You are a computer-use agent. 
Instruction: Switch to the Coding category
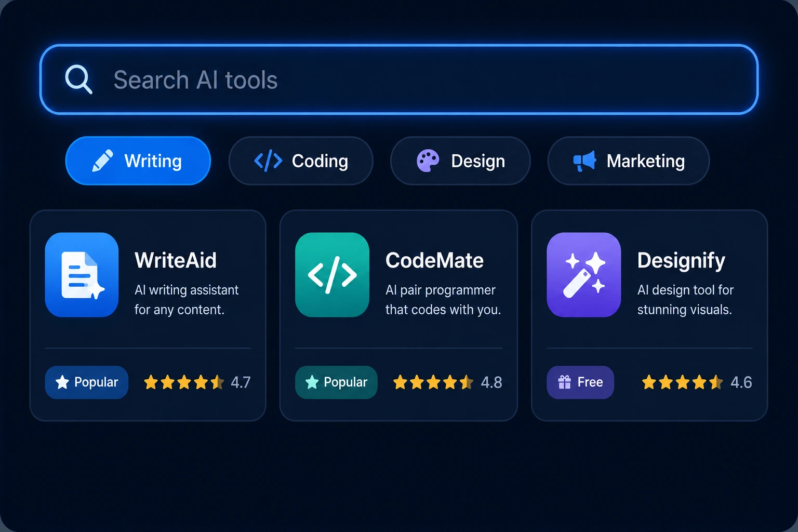pos(301,161)
